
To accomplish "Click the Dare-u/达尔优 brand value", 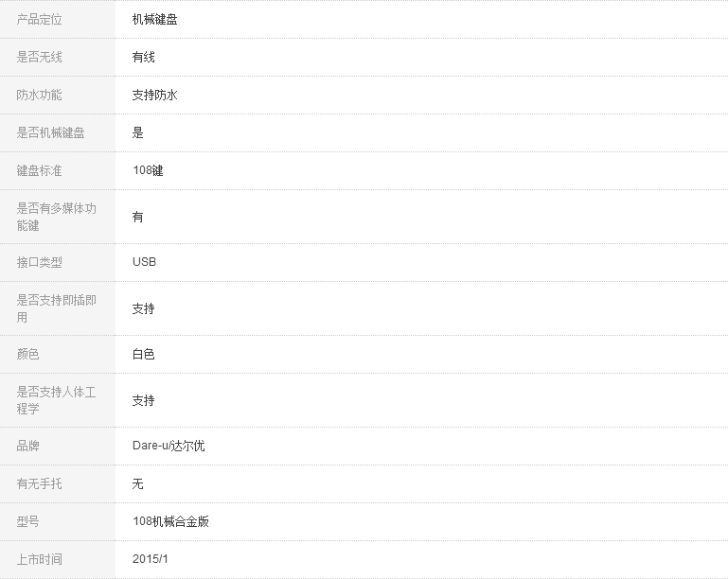I will (169, 446).
